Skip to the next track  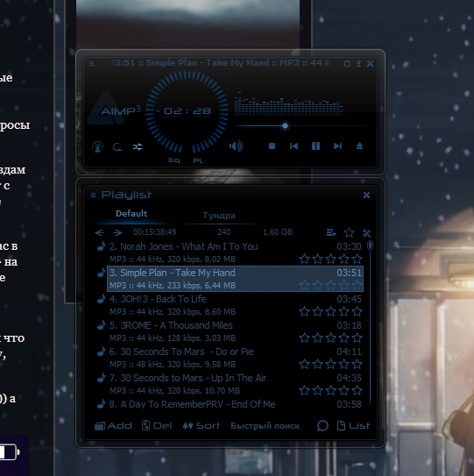(x=337, y=146)
